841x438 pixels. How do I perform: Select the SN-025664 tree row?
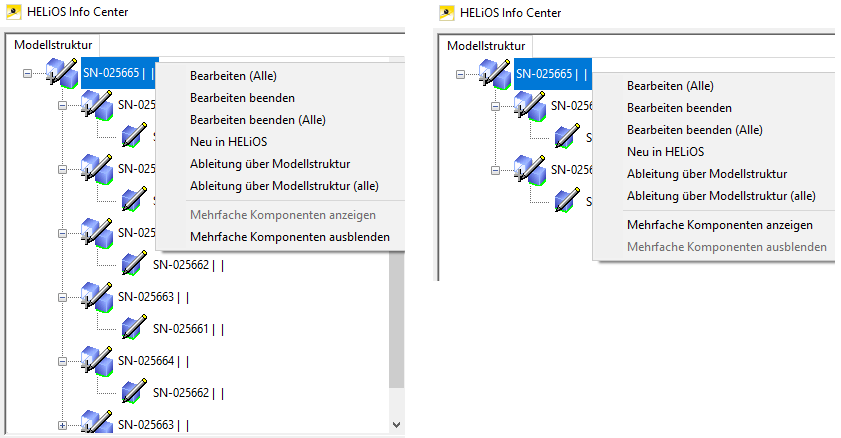[153, 361]
